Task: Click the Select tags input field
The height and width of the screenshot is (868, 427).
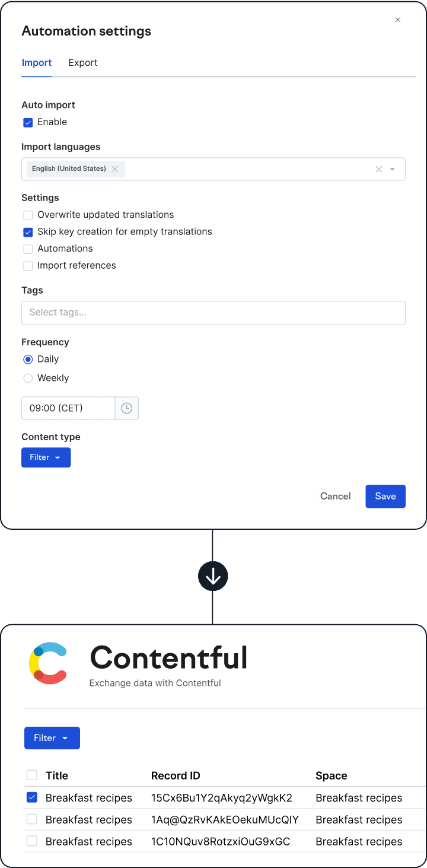Action: coord(213,313)
